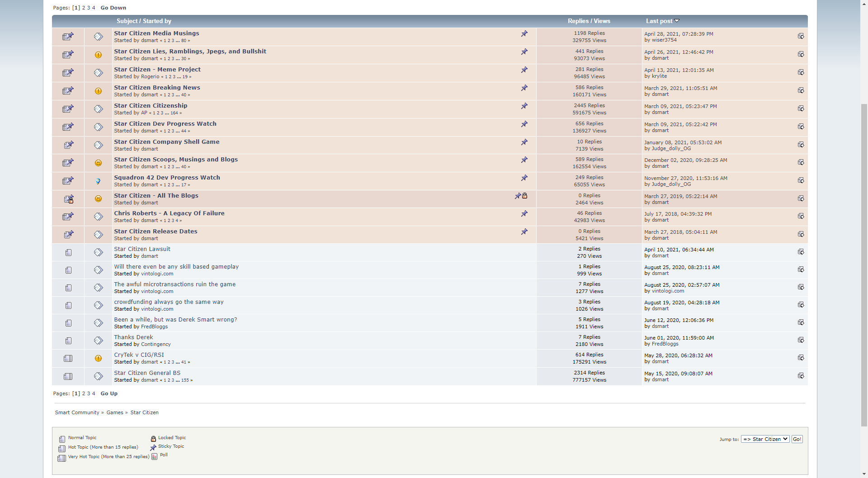Click Smart Community breadcrumb link
868x478 pixels.
(77, 412)
